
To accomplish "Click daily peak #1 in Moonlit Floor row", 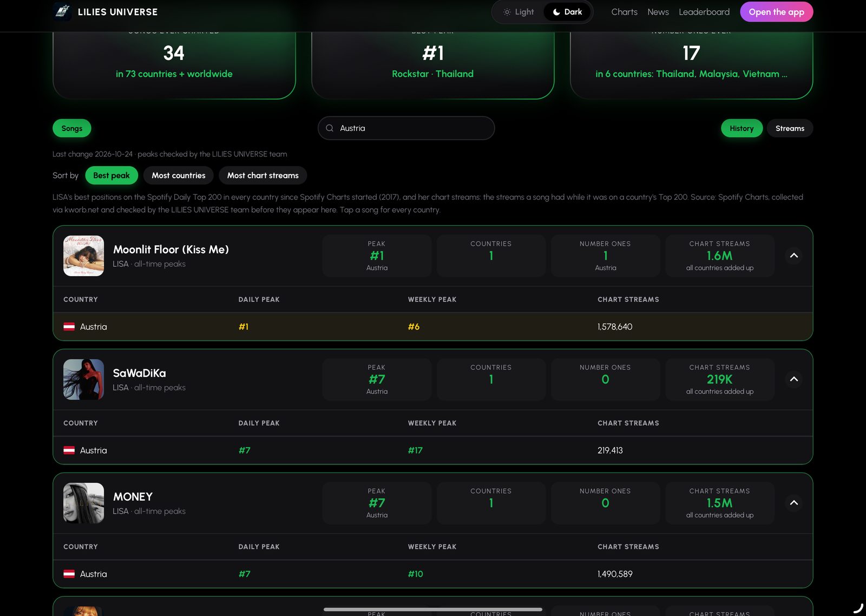I will [244, 327].
